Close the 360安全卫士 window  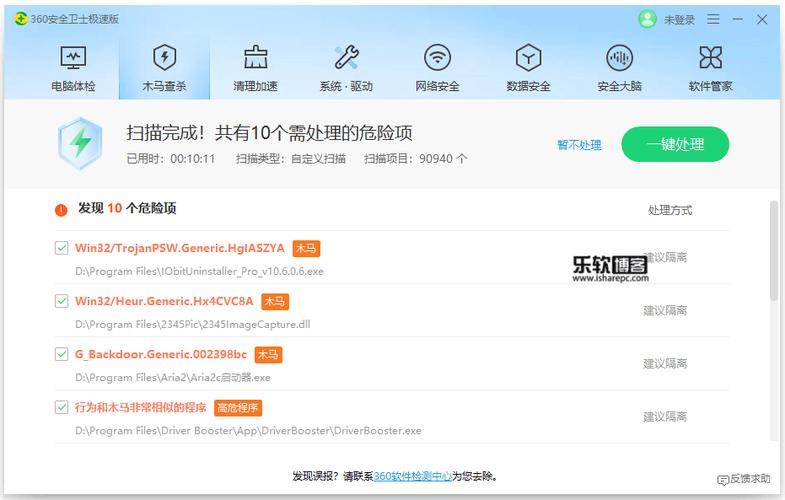762,20
